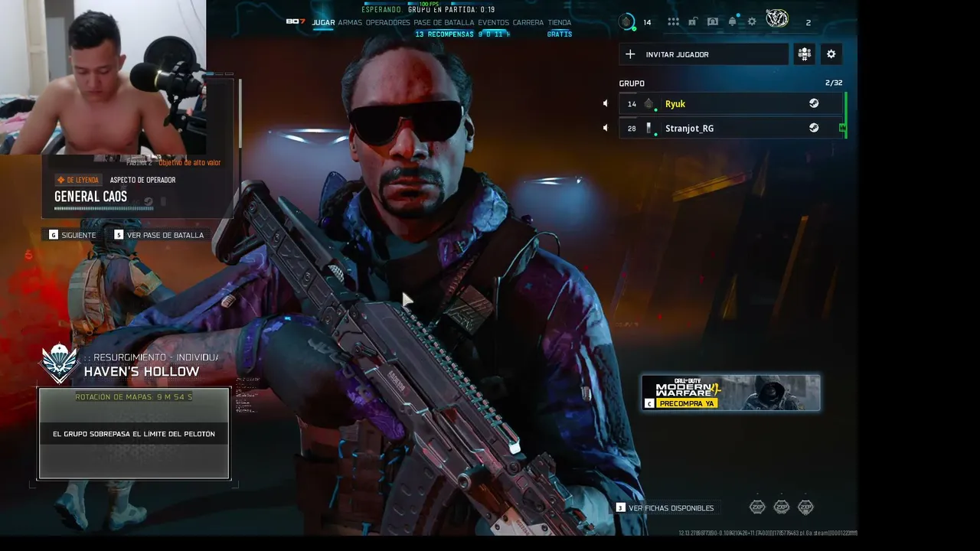980x551 pixels.
Task: Click Ryuk's rank badge icon
Action: click(649, 104)
